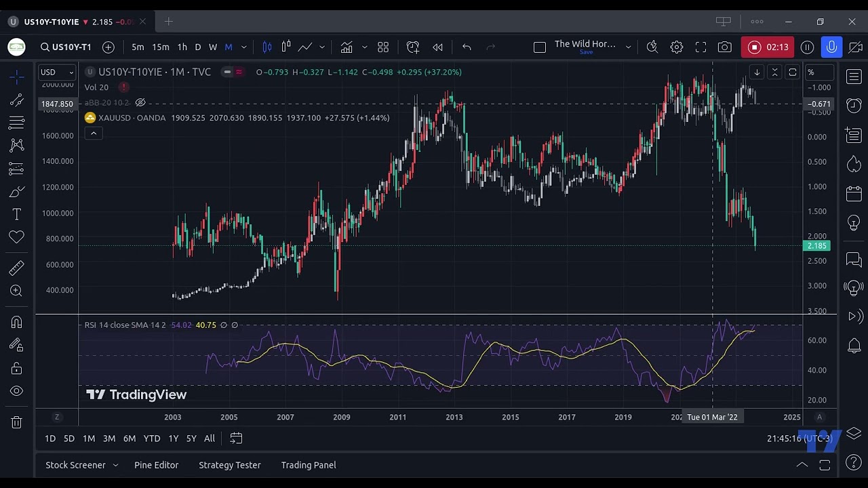This screenshot has height=488, width=868.
Task: Mute the recording microphone
Action: tap(831, 47)
